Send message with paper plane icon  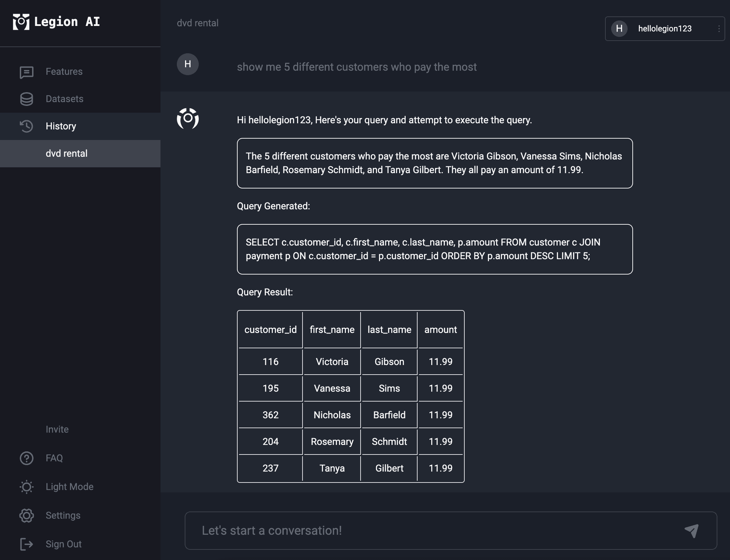(x=692, y=531)
